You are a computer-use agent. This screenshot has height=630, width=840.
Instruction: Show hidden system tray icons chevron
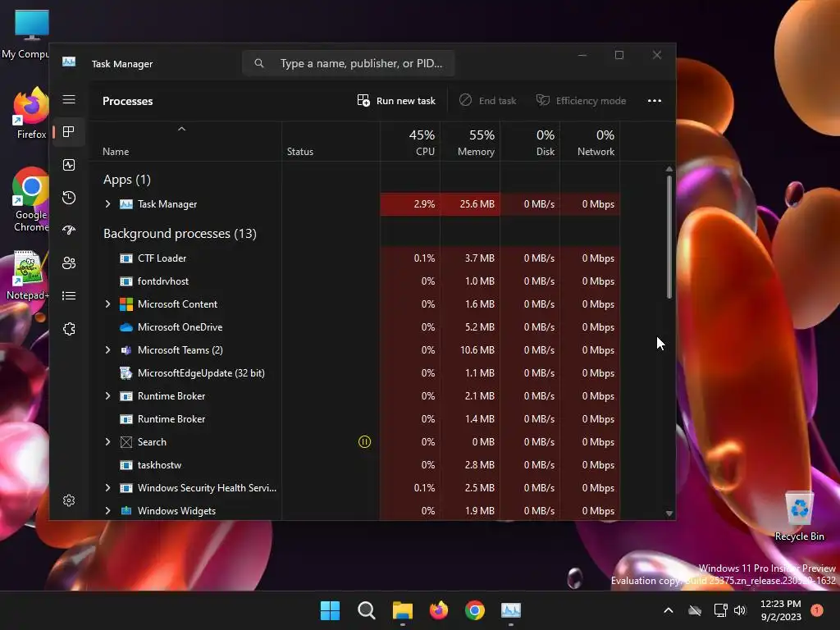[668, 610]
